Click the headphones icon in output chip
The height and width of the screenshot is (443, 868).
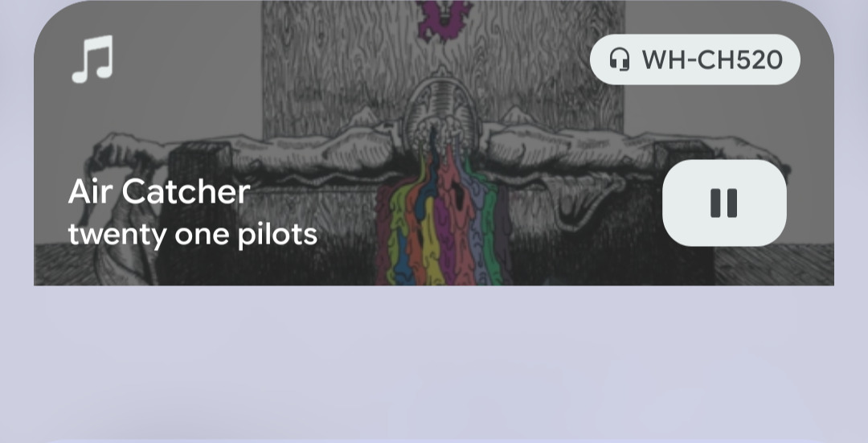coord(620,59)
